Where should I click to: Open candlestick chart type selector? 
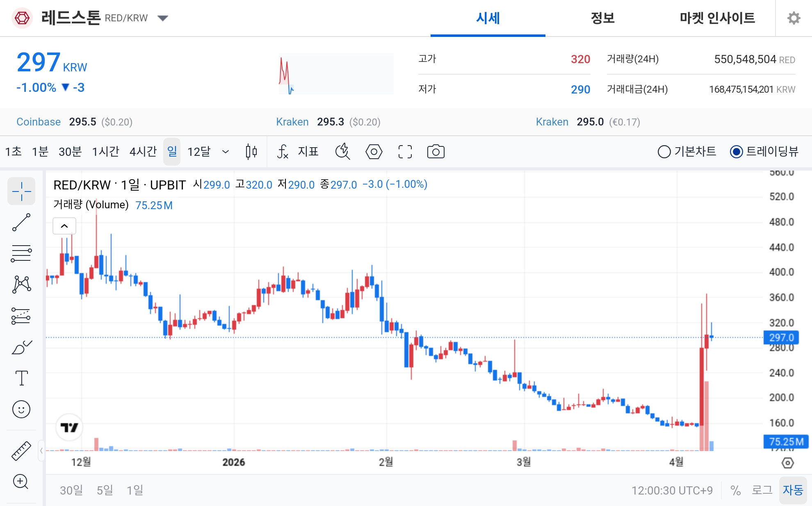coord(251,152)
